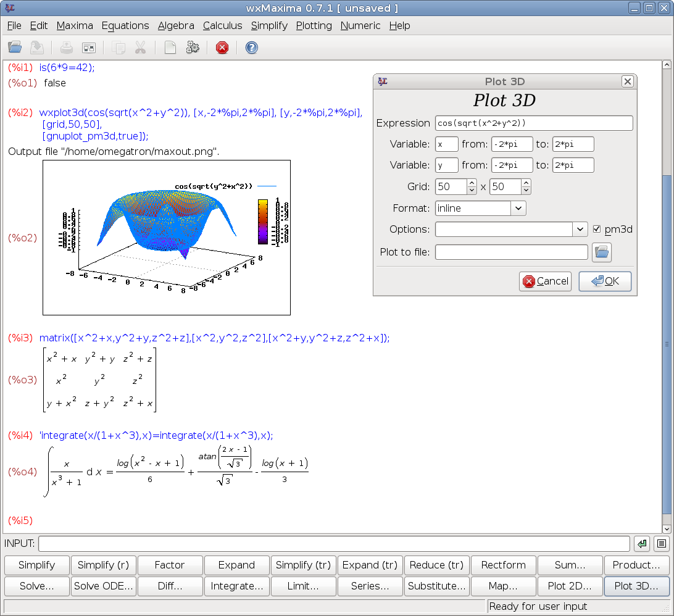Image resolution: width=674 pixels, height=616 pixels.
Task: Click the Expression field in Plot 3D dialog
Action: point(533,123)
